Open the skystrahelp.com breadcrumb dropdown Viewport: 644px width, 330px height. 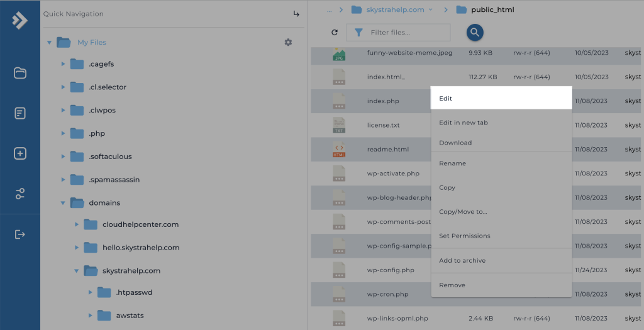pyautogui.click(x=430, y=9)
